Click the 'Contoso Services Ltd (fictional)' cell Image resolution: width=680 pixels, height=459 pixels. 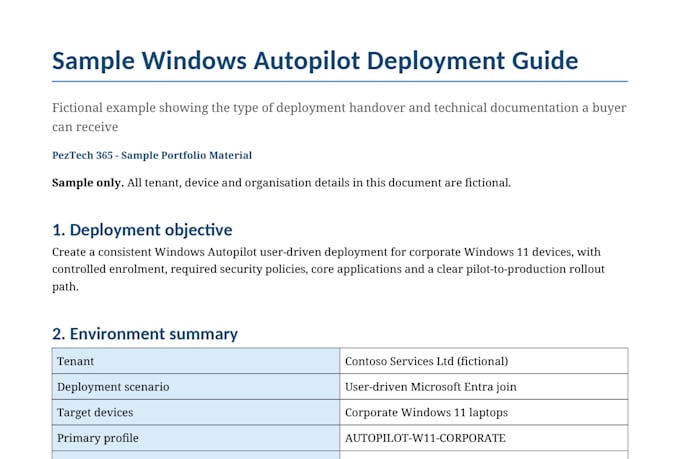coord(484,361)
